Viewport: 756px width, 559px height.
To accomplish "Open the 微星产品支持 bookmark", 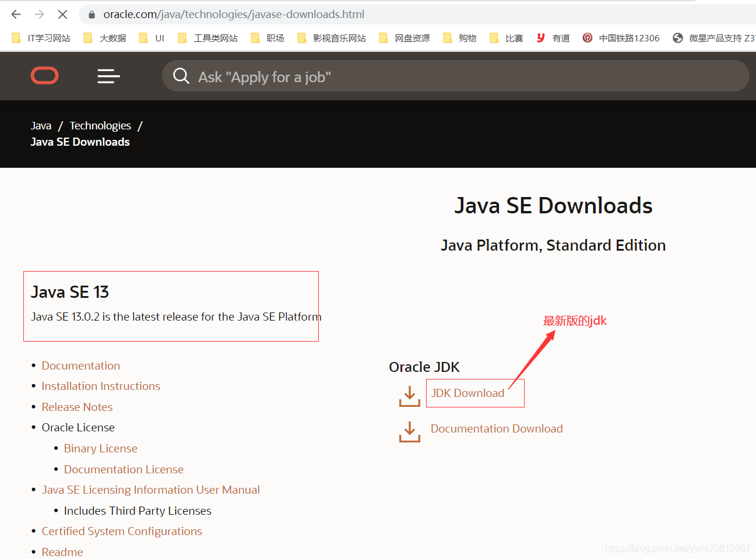I will click(x=714, y=38).
